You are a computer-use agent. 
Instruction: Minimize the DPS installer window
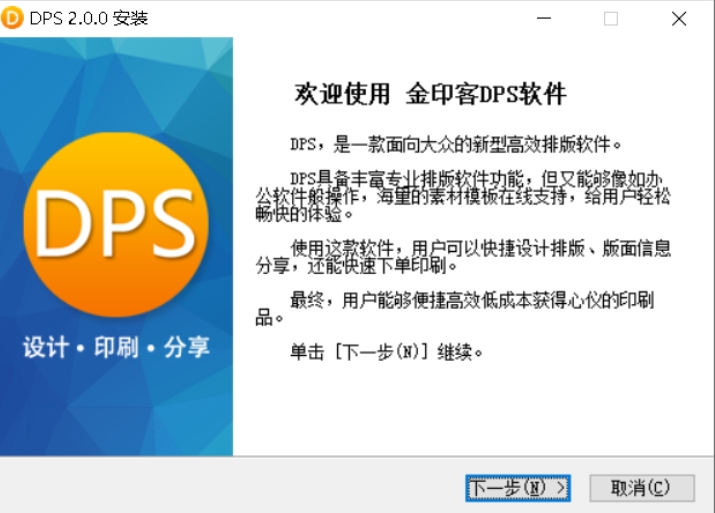pos(544,19)
